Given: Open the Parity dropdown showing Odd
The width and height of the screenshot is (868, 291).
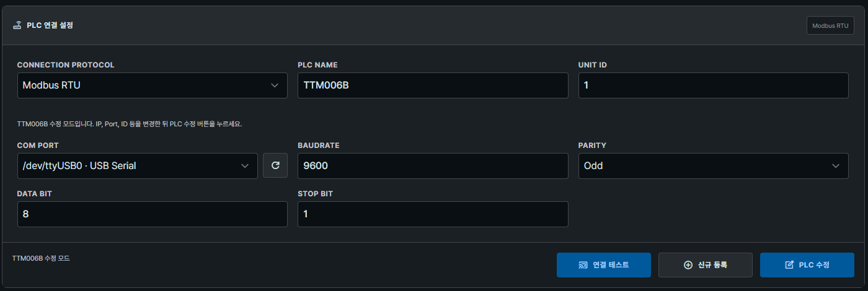Looking at the screenshot, I should (x=714, y=166).
